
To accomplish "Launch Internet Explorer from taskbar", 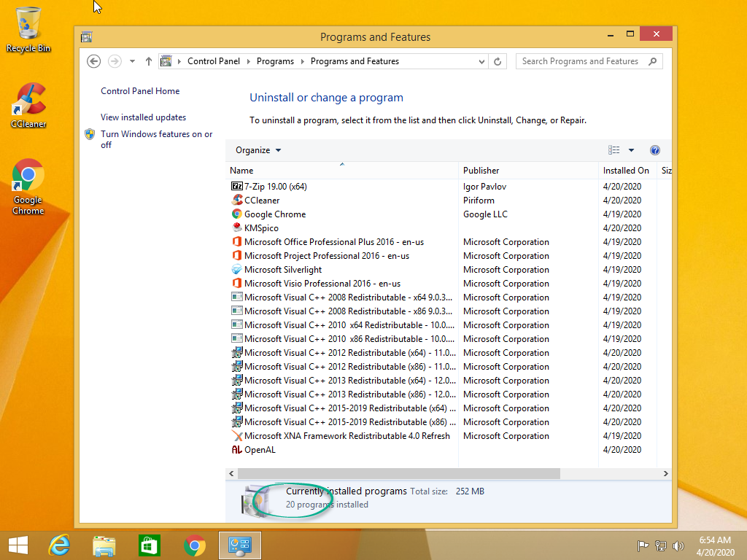I will click(x=60, y=545).
